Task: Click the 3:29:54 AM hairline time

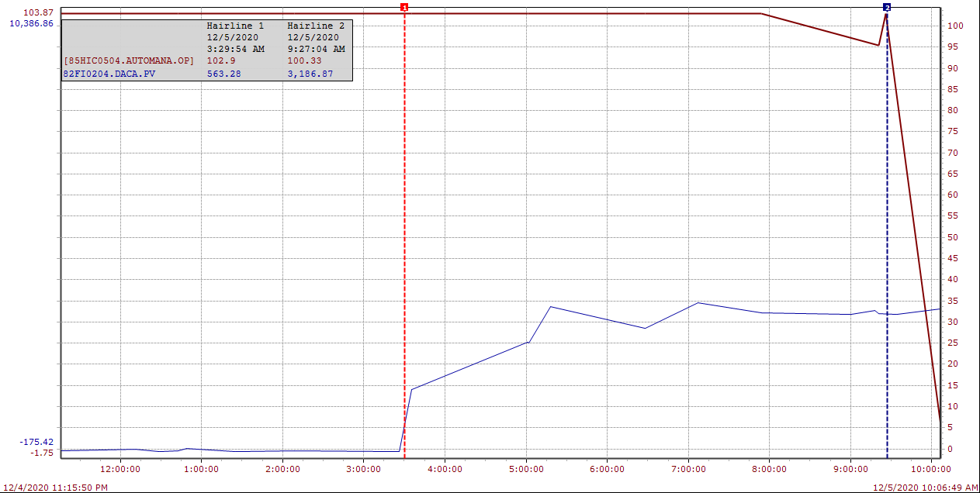Action: pyautogui.click(x=236, y=49)
